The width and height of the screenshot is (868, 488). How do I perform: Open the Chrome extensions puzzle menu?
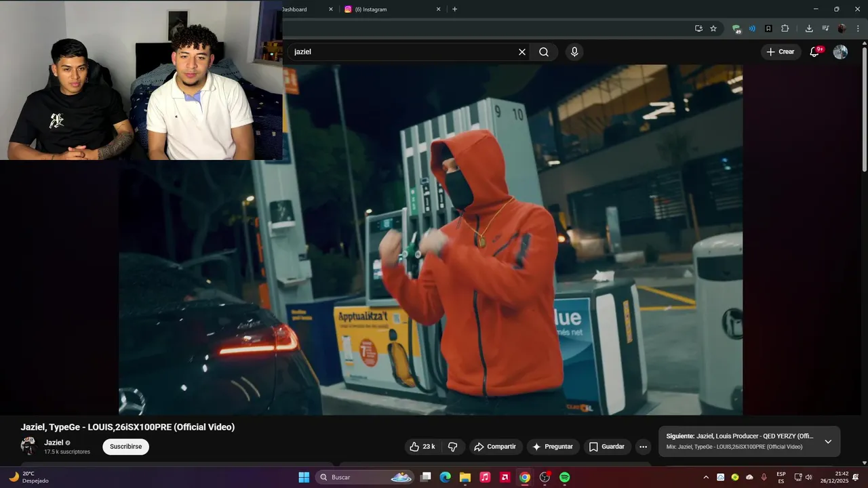tap(785, 28)
